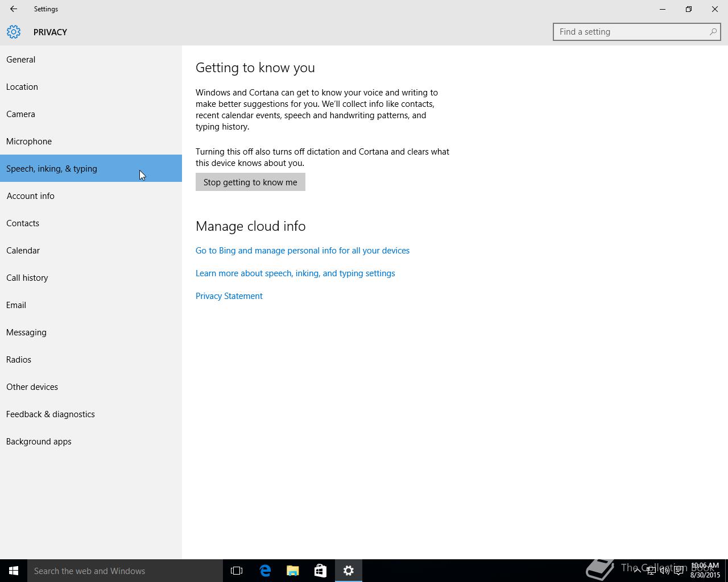
Task: Restore down the Settings window
Action: [x=689, y=9]
